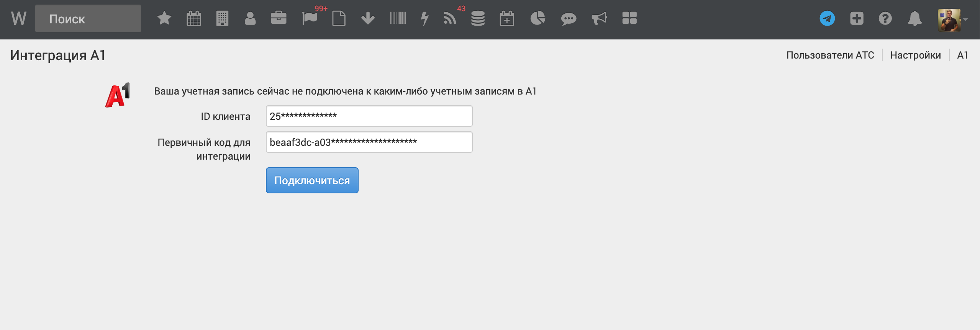The width and height of the screenshot is (980, 330).
Task: Open the notifications bell
Action: [914, 18]
